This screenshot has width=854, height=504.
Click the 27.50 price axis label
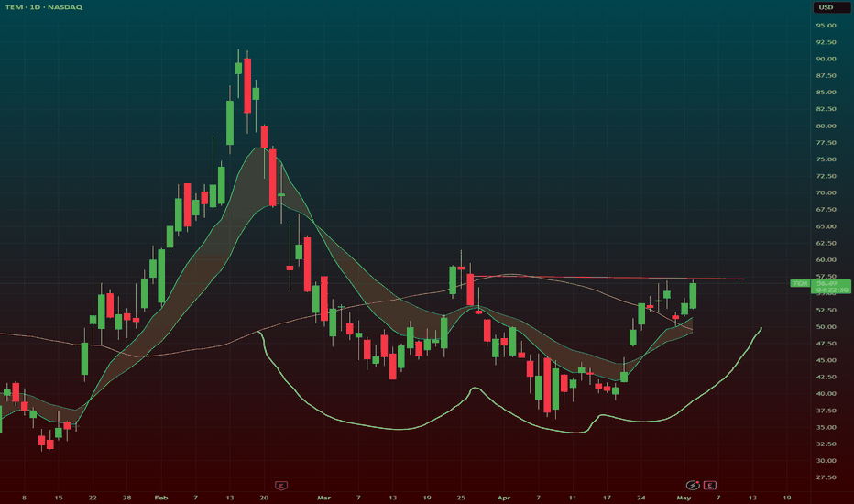point(826,477)
